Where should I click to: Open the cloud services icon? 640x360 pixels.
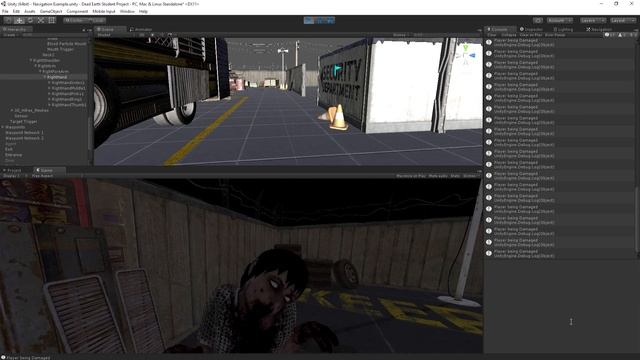[538, 20]
